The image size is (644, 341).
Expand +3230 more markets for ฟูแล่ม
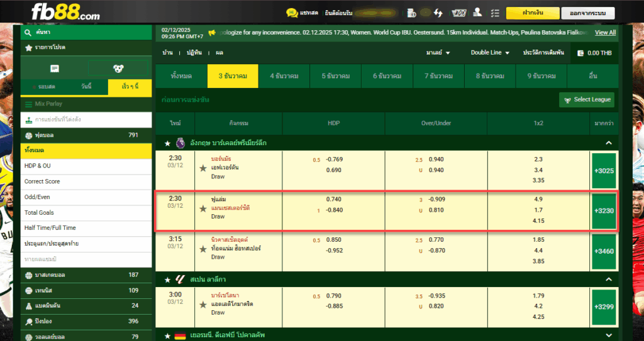click(604, 210)
